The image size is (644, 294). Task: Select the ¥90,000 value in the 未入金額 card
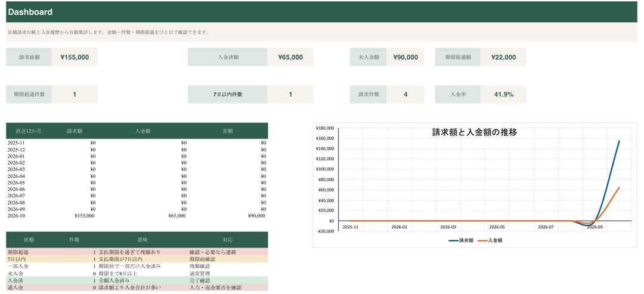[405, 57]
